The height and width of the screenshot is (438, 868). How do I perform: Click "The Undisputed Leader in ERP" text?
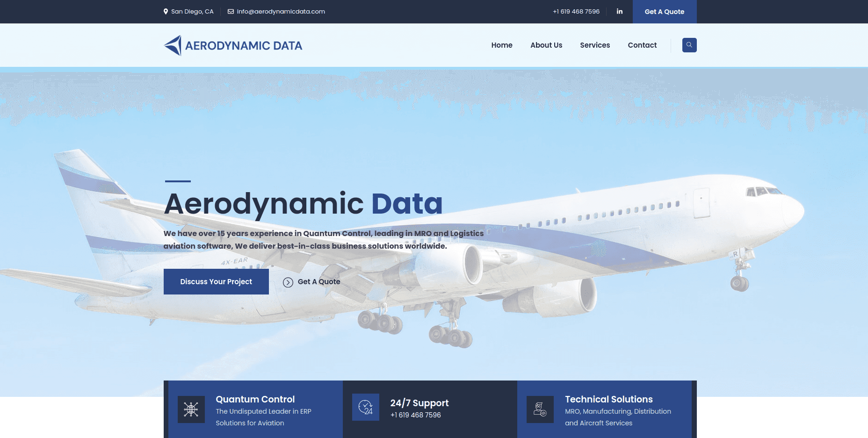coord(263,411)
